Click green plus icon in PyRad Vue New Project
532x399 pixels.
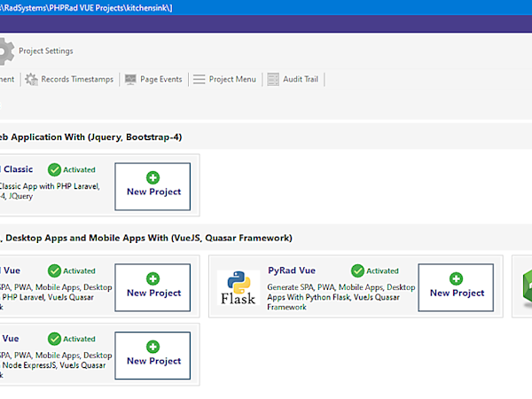456,278
